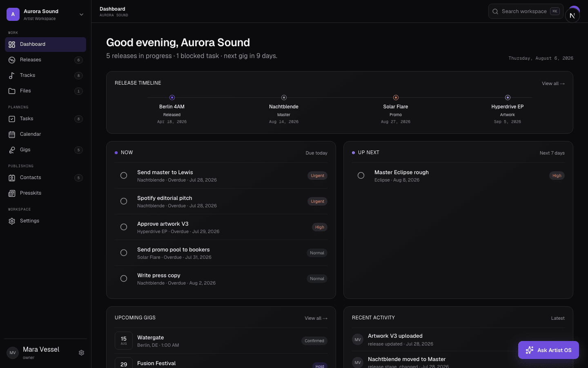588x368 pixels.
Task: Click the Hold badge on Fusion Festival
Action: [320, 366]
